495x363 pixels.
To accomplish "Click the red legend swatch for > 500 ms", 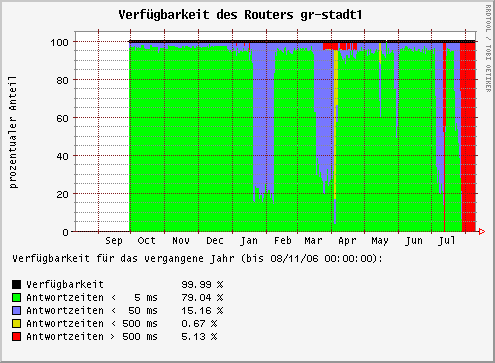I will 16,336.
